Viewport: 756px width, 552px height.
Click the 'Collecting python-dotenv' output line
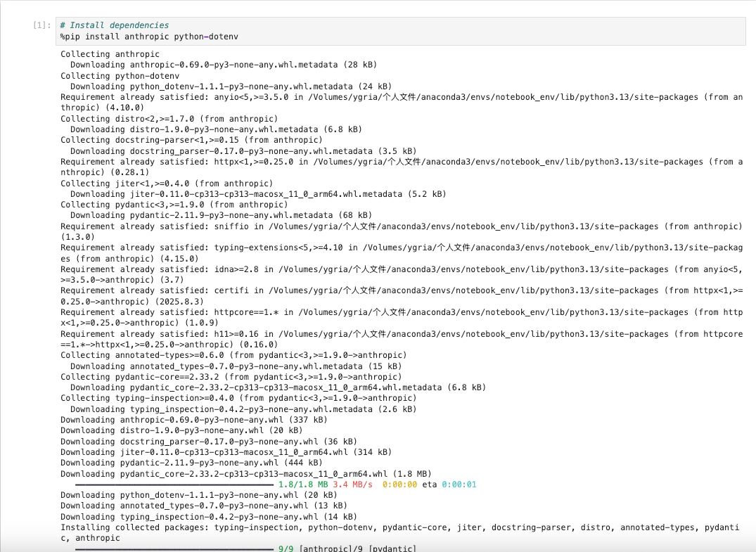(x=120, y=75)
